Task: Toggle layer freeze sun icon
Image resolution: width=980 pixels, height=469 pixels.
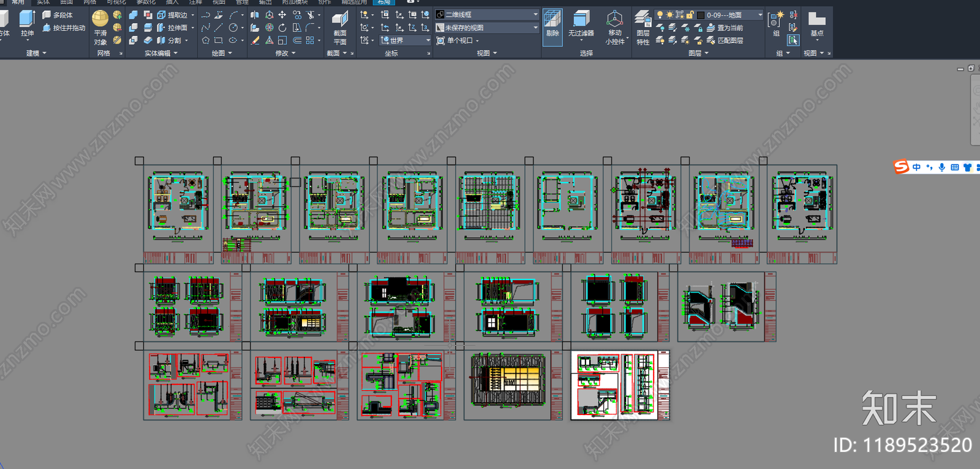Action: coord(669,15)
